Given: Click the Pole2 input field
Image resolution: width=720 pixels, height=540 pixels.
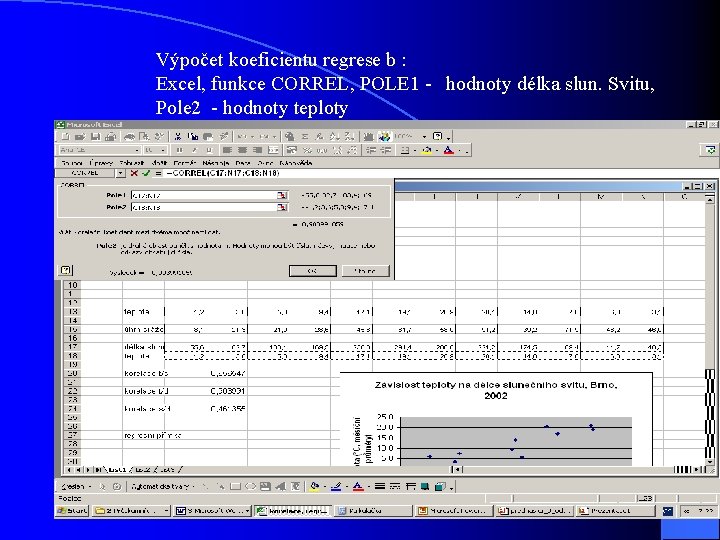Looking at the screenshot, I should (204, 207).
